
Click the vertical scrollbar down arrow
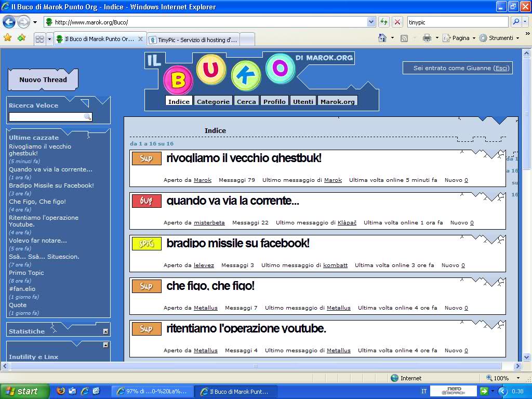tap(527, 357)
